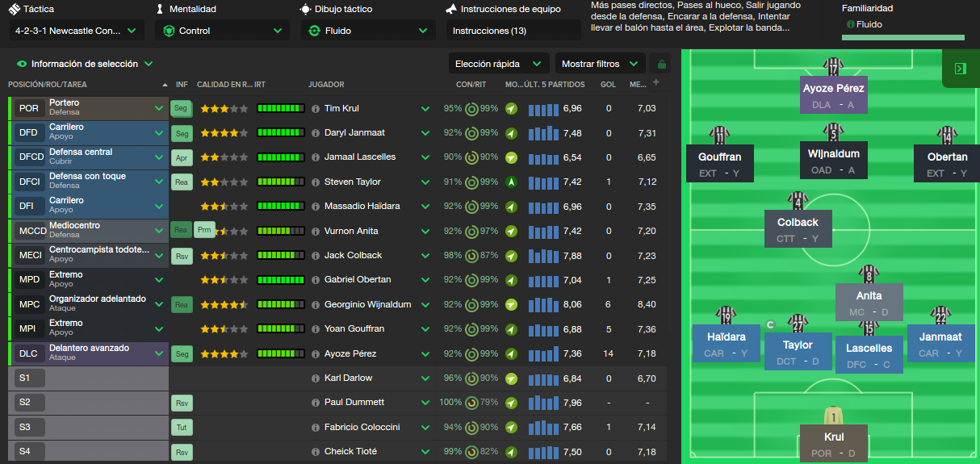Click Wijnaldum's last five matches form bars
The image size is (980, 464).
pos(543,305)
